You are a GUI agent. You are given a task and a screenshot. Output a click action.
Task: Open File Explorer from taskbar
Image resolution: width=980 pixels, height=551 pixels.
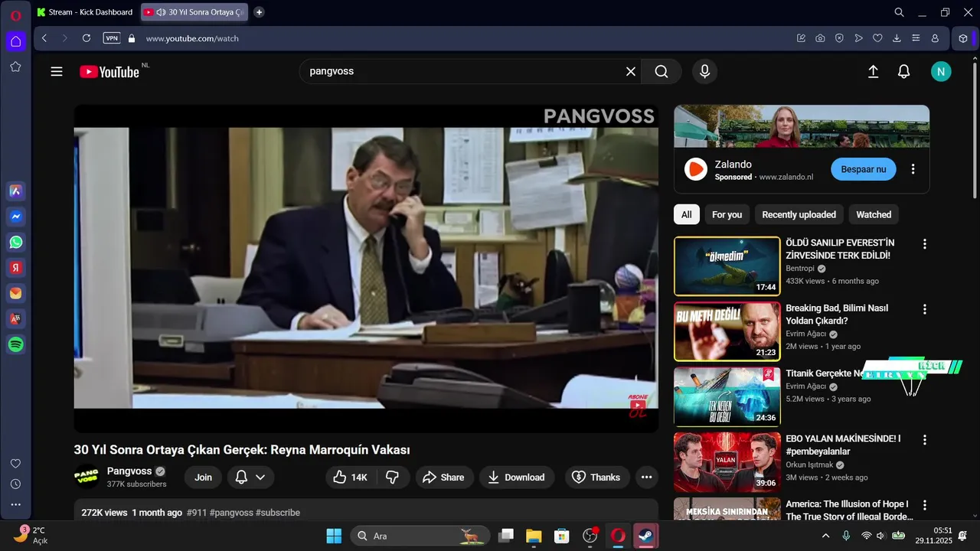(x=534, y=536)
